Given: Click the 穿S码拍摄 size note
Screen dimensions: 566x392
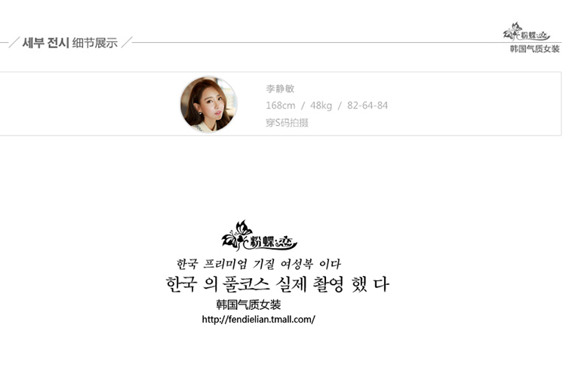Looking at the screenshot, I should click(x=288, y=123).
